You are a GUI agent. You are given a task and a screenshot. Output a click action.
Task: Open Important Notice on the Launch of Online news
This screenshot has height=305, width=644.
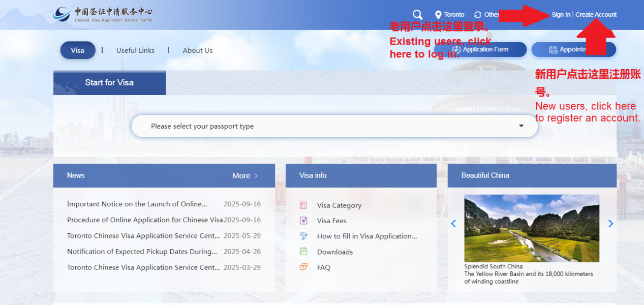tap(137, 204)
